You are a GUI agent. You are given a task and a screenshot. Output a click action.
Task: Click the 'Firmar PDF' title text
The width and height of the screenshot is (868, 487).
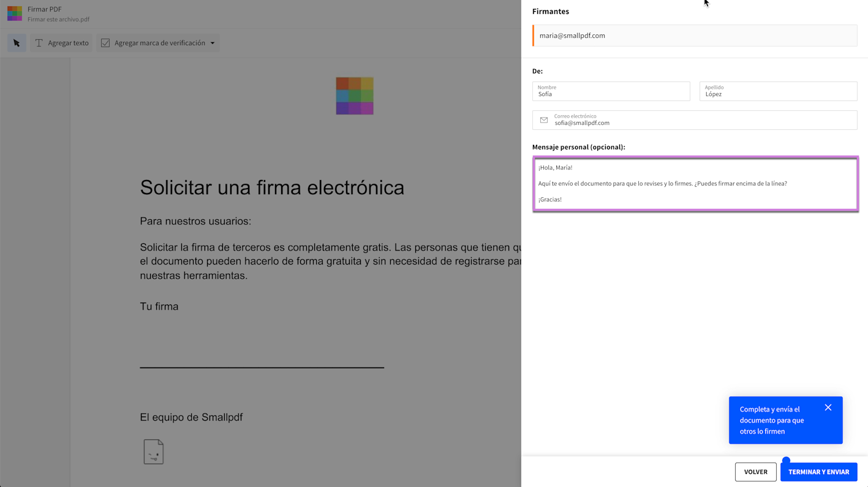pyautogui.click(x=45, y=9)
